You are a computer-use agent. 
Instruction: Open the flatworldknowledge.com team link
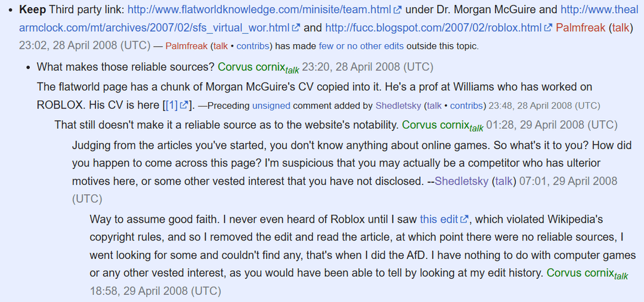pos(260,10)
